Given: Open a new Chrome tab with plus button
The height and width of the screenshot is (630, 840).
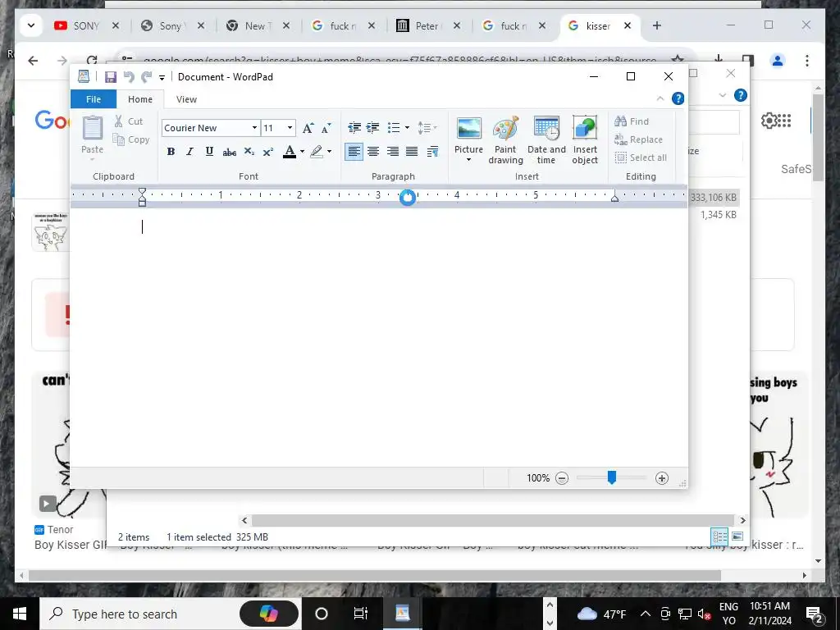Looking at the screenshot, I should coord(657,25).
